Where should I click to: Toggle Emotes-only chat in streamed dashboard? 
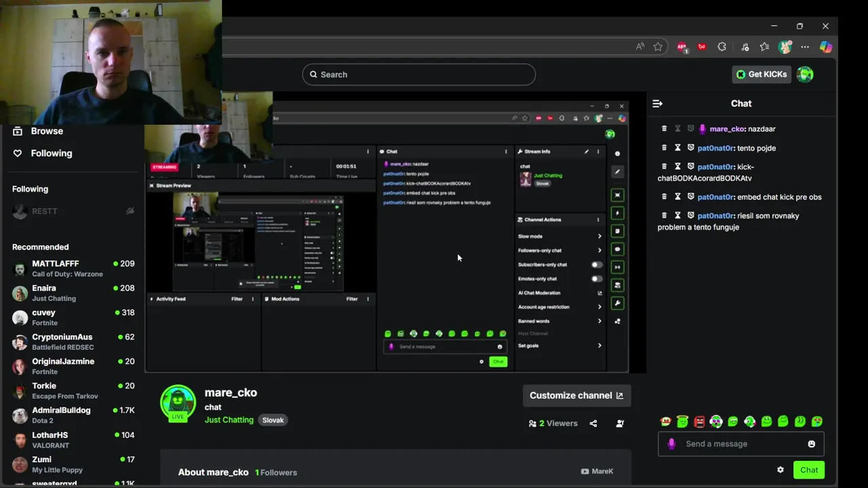(x=596, y=279)
